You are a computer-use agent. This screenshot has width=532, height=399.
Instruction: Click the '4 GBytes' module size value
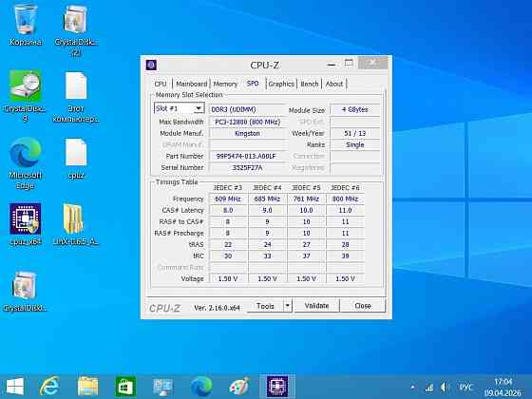point(355,109)
